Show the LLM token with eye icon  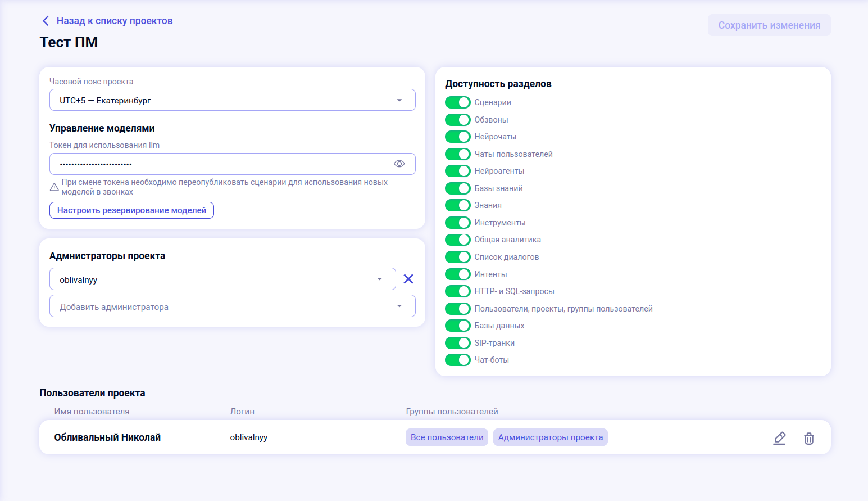(399, 164)
